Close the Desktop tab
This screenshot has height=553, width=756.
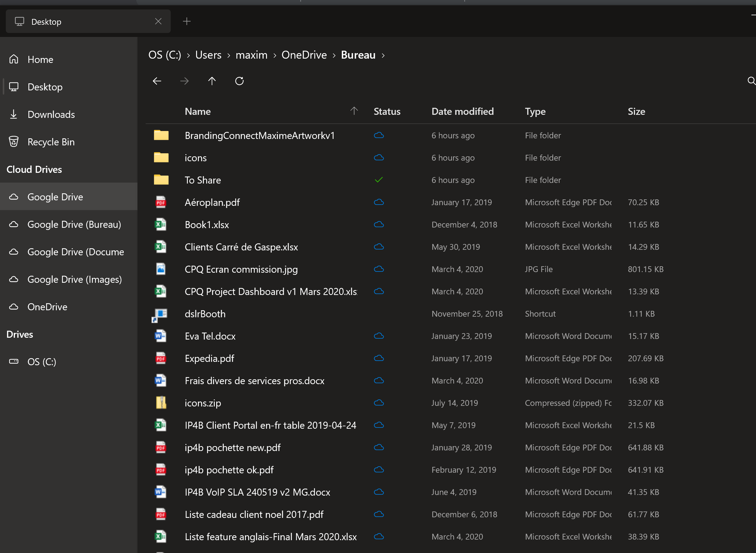click(x=158, y=21)
